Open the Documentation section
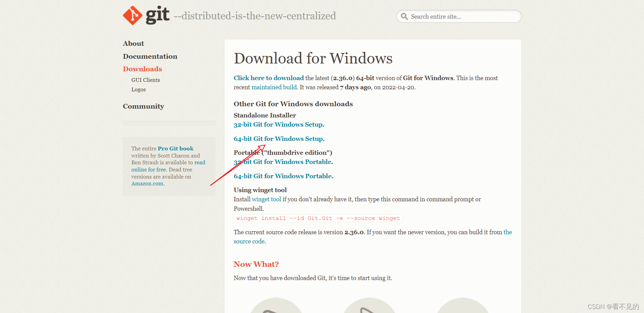This screenshot has height=313, width=644. coord(150,56)
